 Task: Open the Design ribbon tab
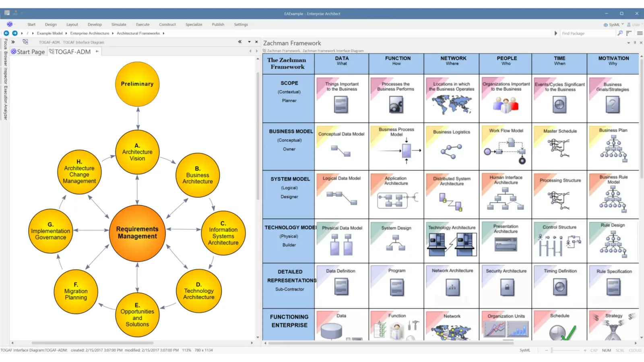coord(51,24)
